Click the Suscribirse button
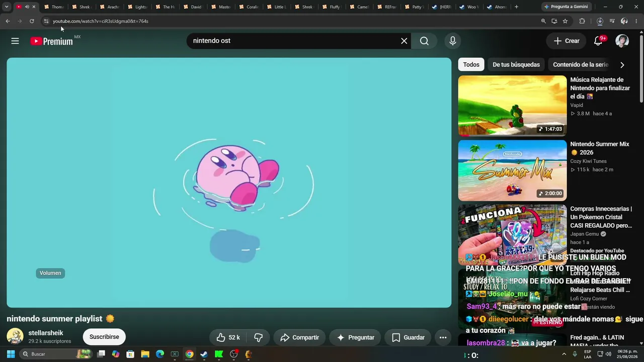Image resolution: width=644 pixels, height=362 pixels. pos(104,337)
